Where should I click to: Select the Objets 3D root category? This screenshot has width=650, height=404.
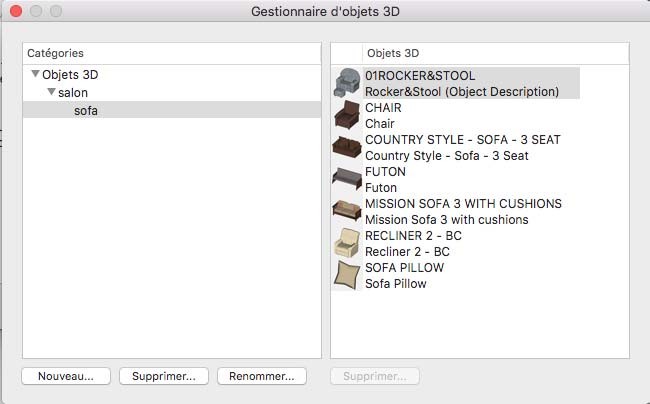click(70, 74)
